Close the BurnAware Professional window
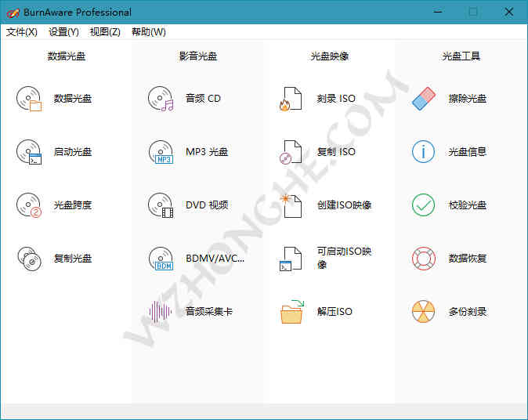 pyautogui.click(x=509, y=12)
